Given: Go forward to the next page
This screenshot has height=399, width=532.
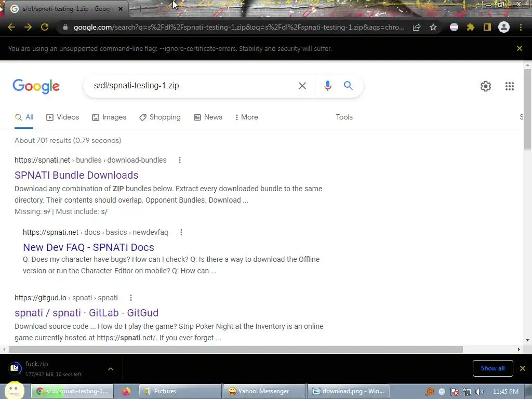Looking at the screenshot, I should tap(28, 27).
